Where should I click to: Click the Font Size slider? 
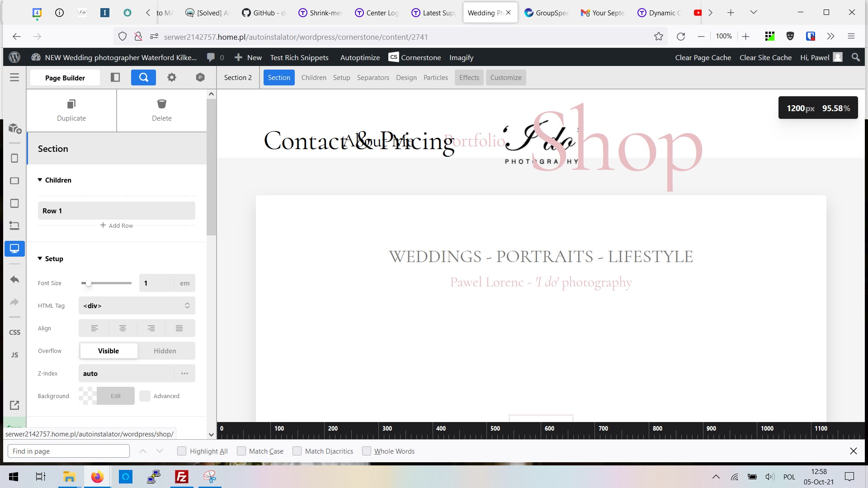pyautogui.click(x=106, y=283)
